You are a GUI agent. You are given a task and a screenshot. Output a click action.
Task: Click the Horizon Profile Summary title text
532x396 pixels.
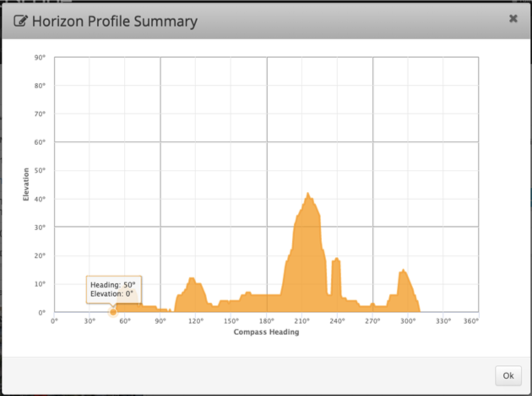[x=114, y=21]
